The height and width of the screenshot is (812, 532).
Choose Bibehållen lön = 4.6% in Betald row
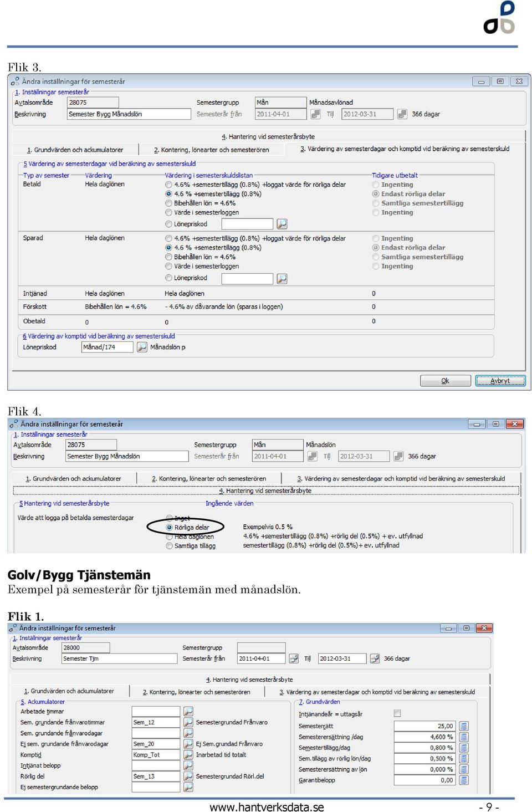168,203
